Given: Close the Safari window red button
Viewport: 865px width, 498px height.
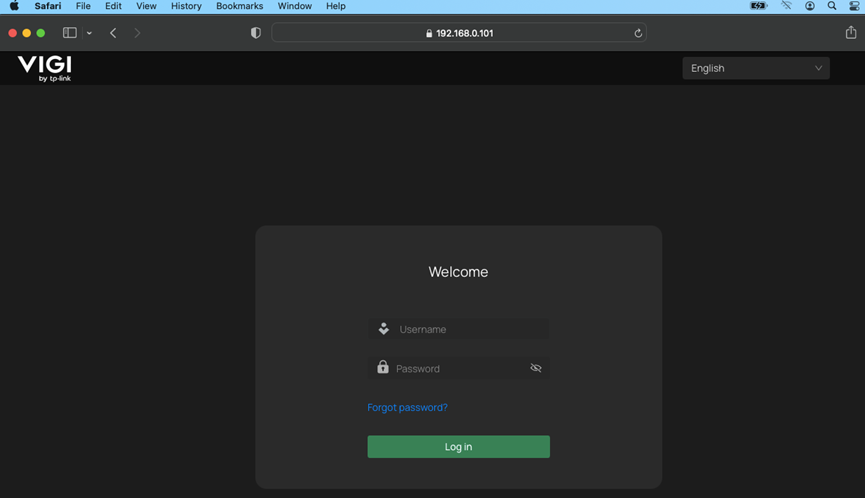Looking at the screenshot, I should coord(12,33).
